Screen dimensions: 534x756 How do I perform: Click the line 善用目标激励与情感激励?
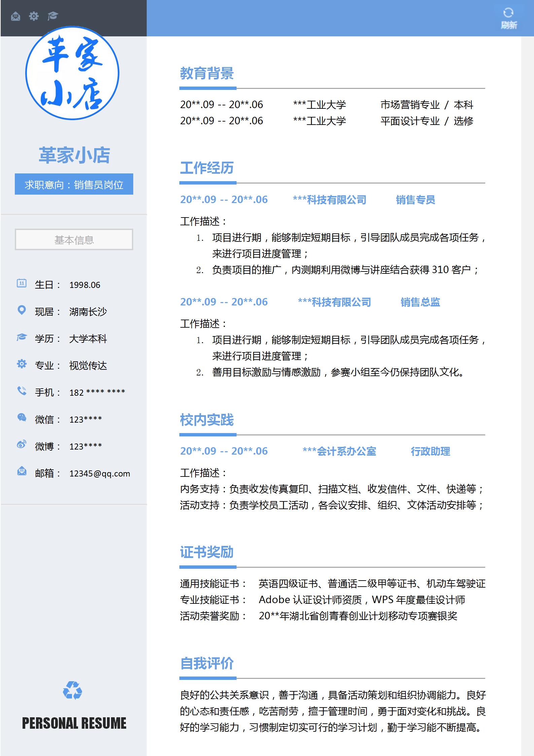pos(338,372)
